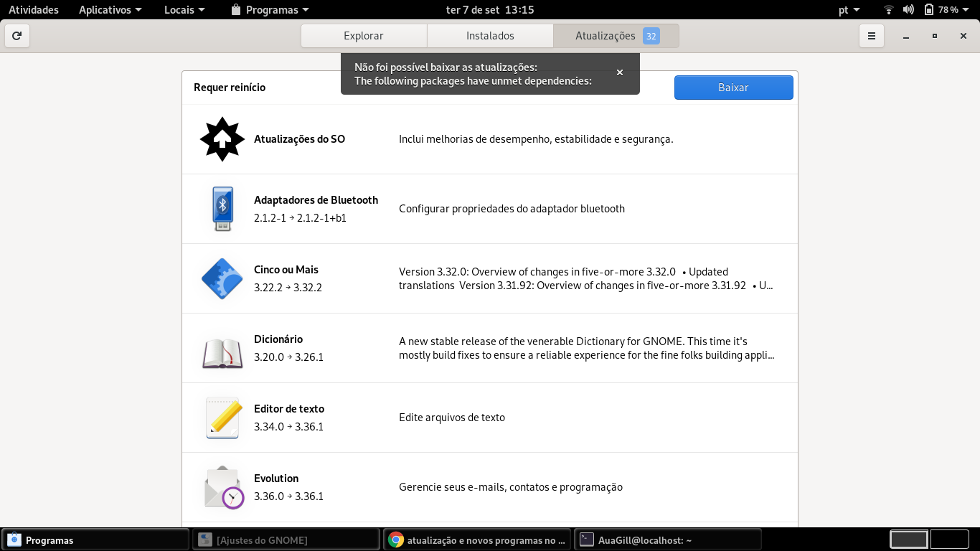
Task: Switch to the Instalados tab
Action: [490, 36]
